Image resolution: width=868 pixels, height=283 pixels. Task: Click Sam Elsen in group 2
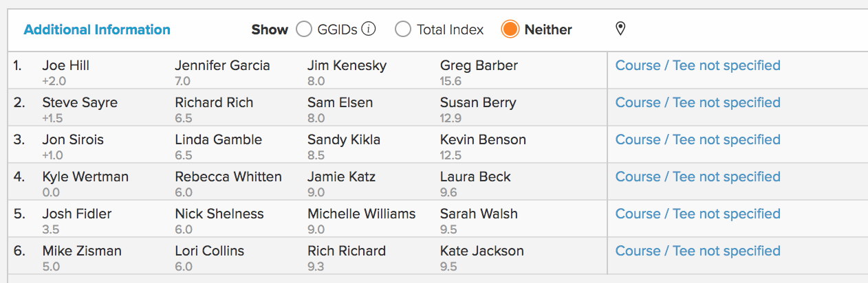340,103
